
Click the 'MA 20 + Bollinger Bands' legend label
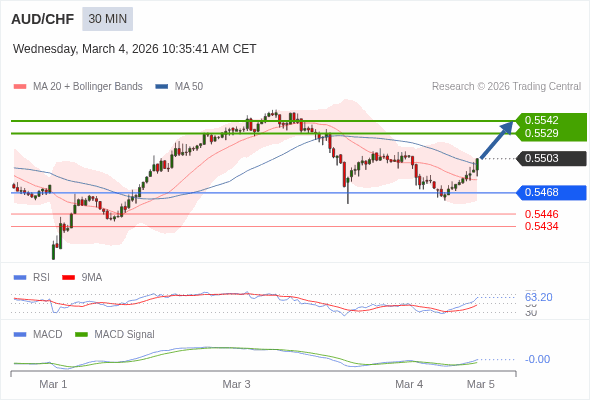coord(88,87)
